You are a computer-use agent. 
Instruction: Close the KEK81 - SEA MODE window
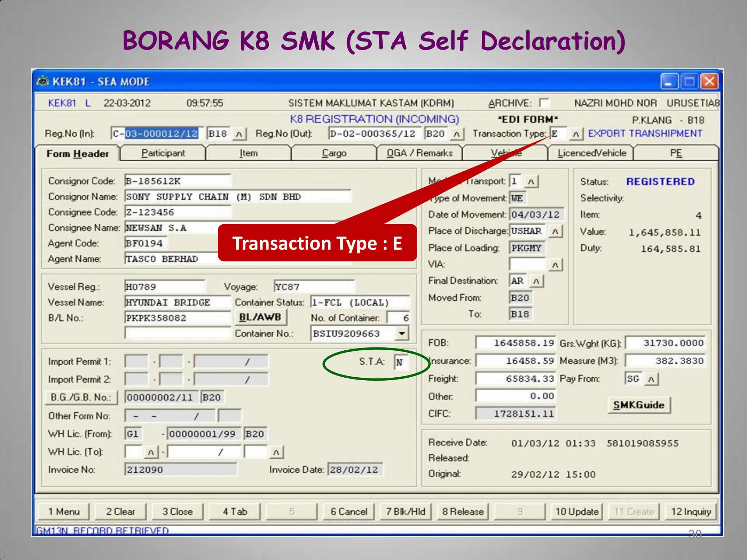coord(709,81)
